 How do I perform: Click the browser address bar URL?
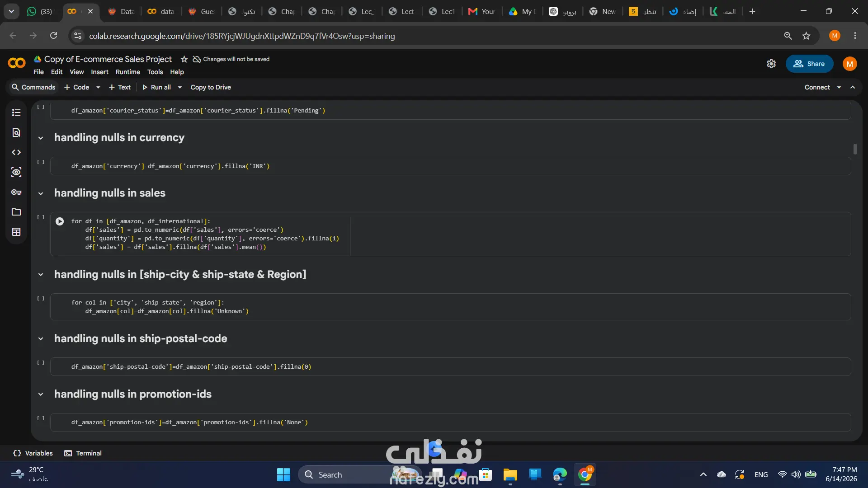242,36
